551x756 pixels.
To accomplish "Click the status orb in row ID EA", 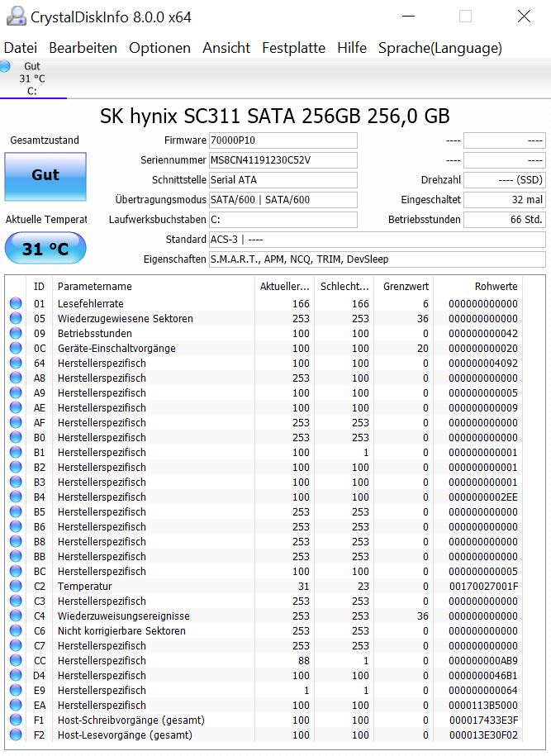I will coord(16,705).
